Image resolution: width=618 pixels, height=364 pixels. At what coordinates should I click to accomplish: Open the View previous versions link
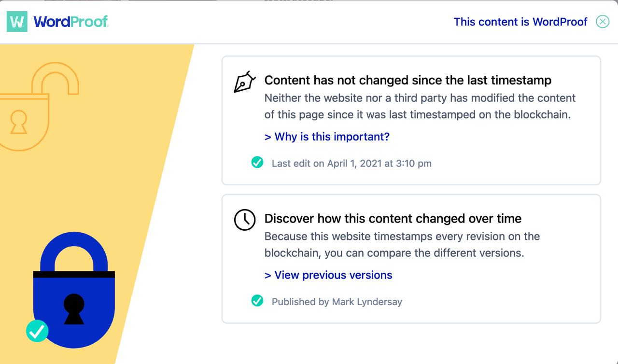[328, 275]
